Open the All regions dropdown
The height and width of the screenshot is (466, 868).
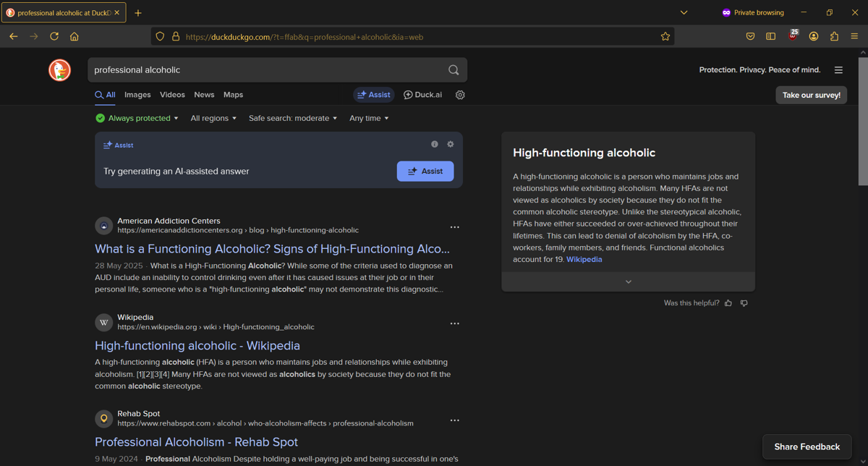pos(213,118)
